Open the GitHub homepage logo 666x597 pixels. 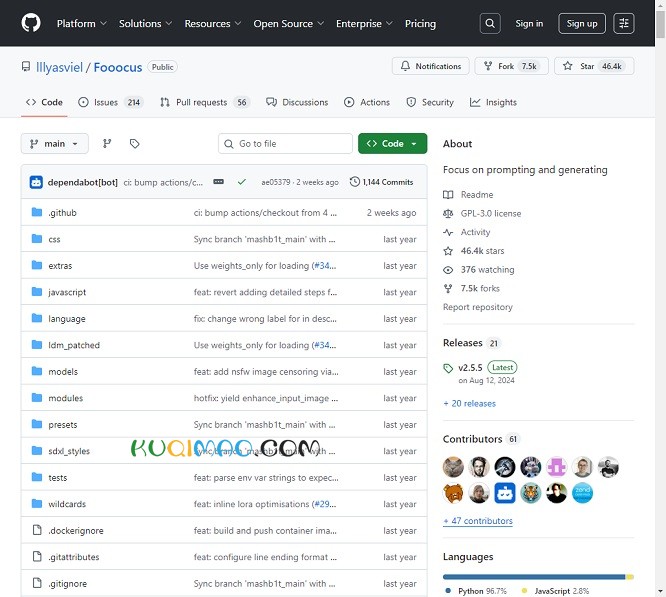click(x=31, y=23)
